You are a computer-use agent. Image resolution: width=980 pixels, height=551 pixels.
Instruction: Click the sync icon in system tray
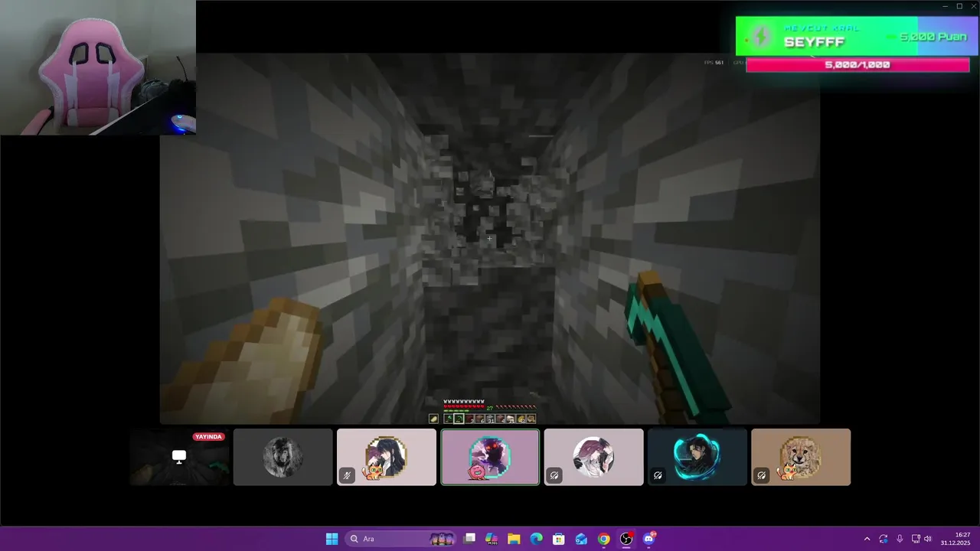[884, 539]
